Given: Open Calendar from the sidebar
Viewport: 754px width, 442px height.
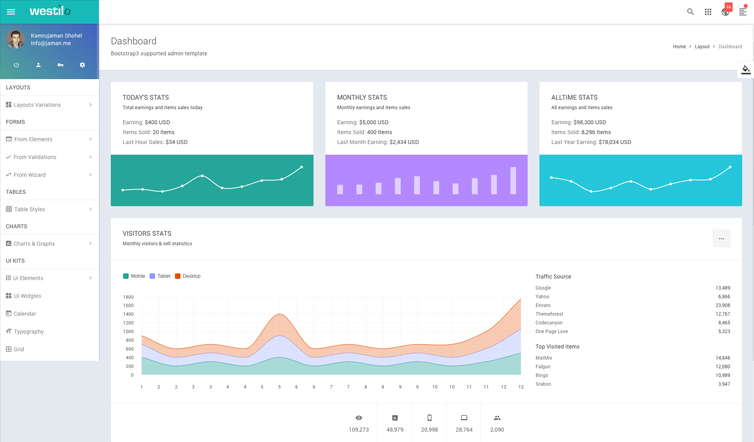Looking at the screenshot, I should (x=24, y=314).
